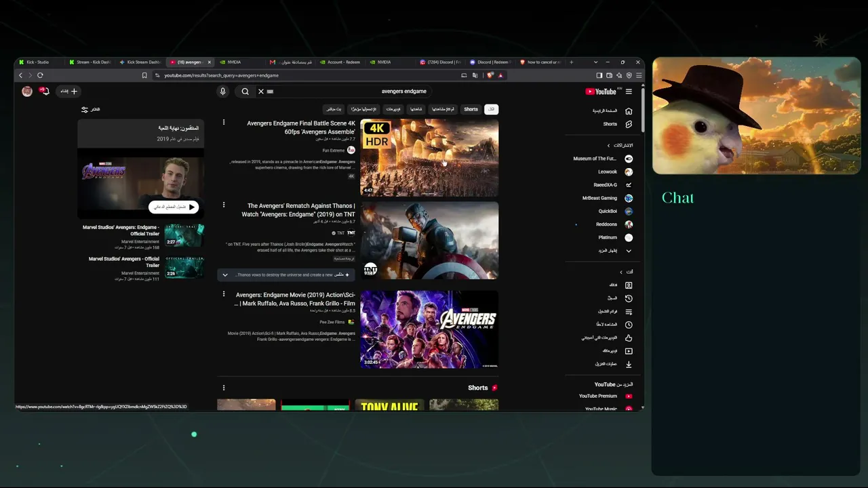Open your channel person icon in sidebar
The height and width of the screenshot is (488, 868).
point(629,285)
